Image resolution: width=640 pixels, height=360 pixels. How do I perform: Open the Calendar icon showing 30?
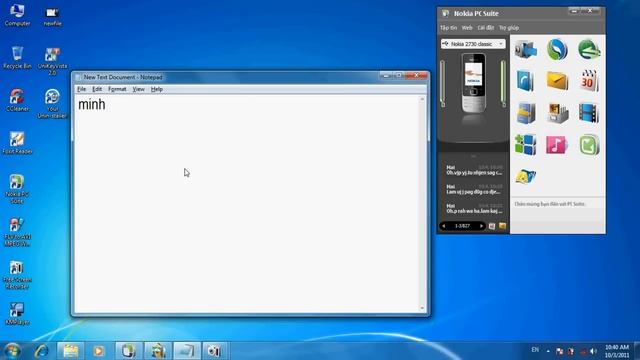tap(589, 80)
